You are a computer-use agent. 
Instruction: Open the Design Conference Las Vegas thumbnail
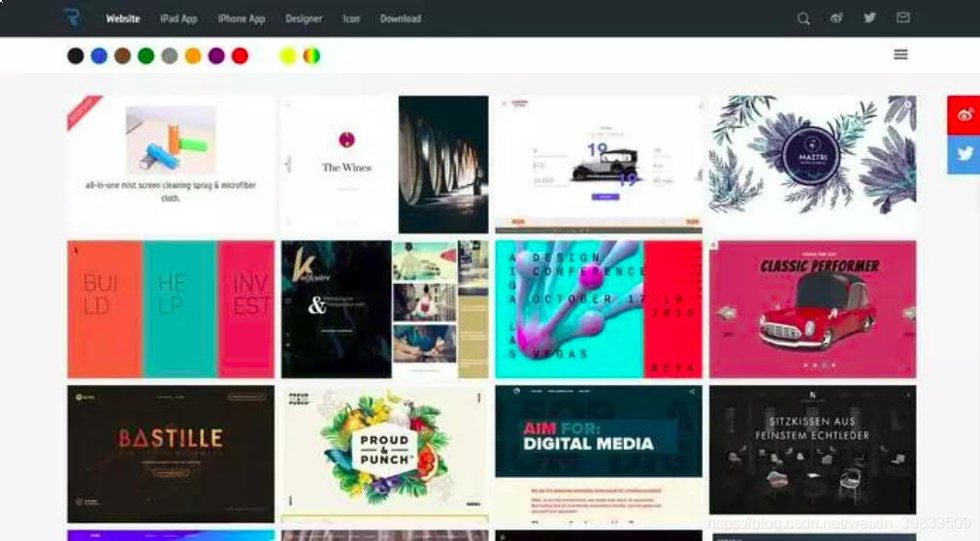pos(599,309)
